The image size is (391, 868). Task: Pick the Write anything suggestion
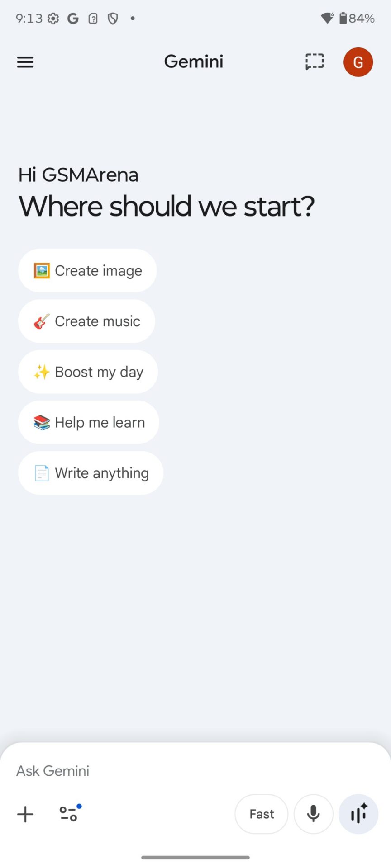[91, 473]
